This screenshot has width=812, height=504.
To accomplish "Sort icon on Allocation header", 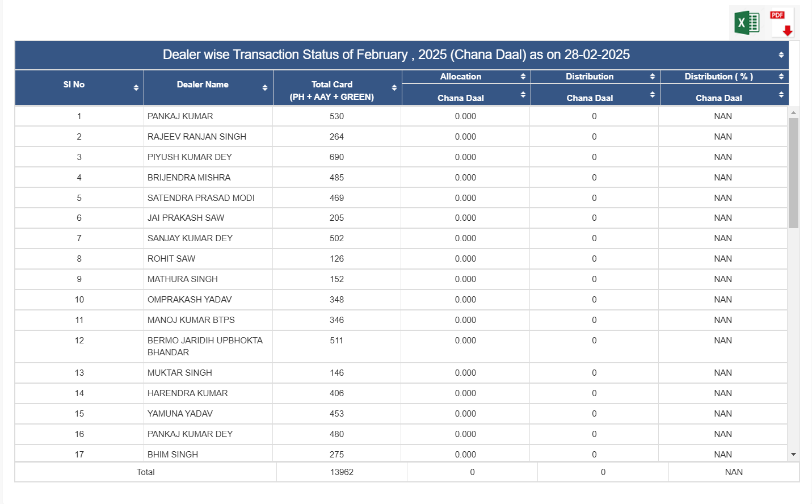I will 523,76.
